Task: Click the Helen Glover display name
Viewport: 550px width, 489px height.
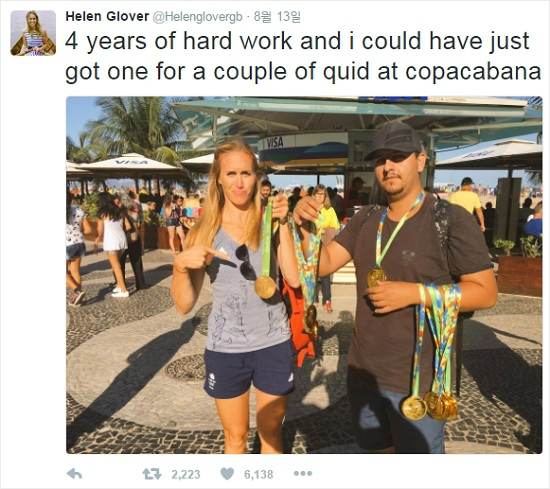Action: click(x=107, y=16)
